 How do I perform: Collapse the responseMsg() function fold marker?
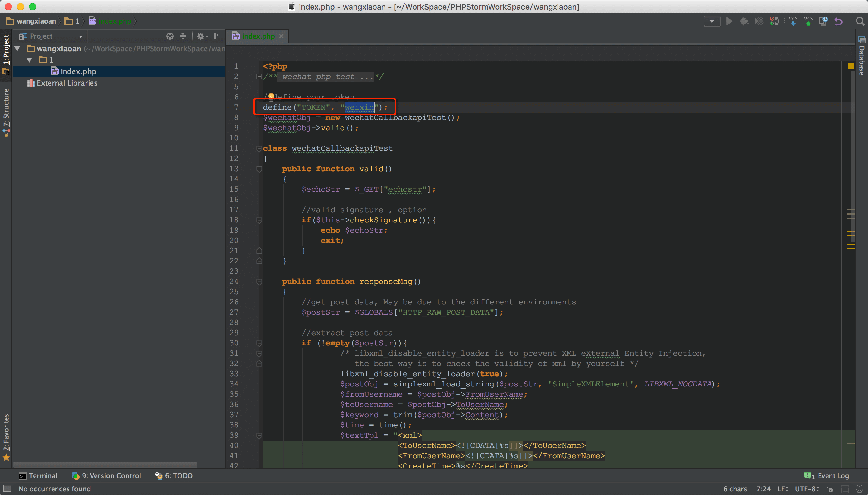pos(259,282)
